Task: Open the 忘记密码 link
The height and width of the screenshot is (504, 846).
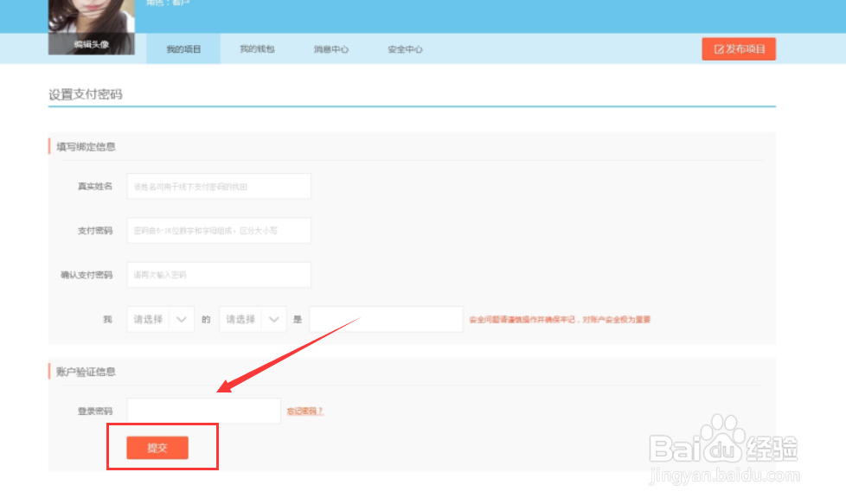Action: pyautogui.click(x=304, y=411)
